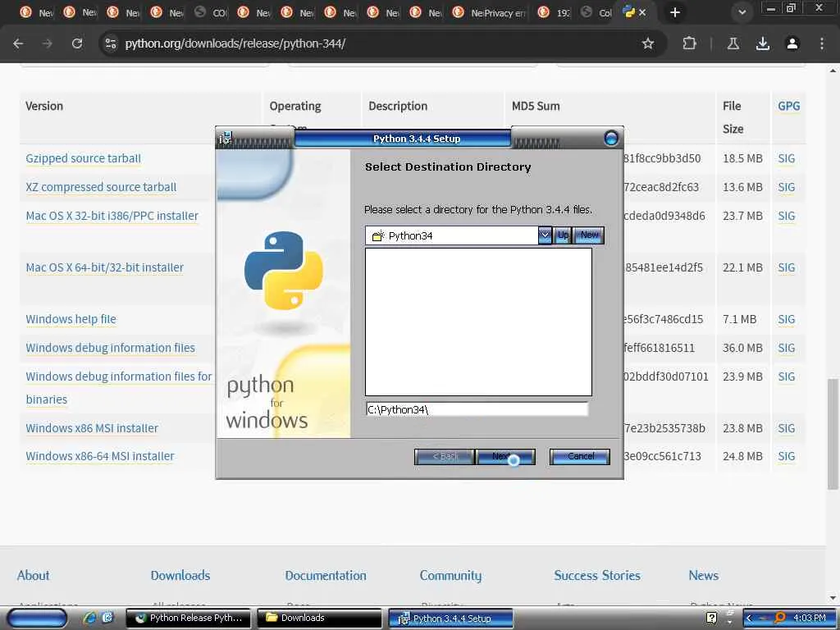
Task: Switch to Downloads folder taskbar item
Action: click(x=319, y=619)
